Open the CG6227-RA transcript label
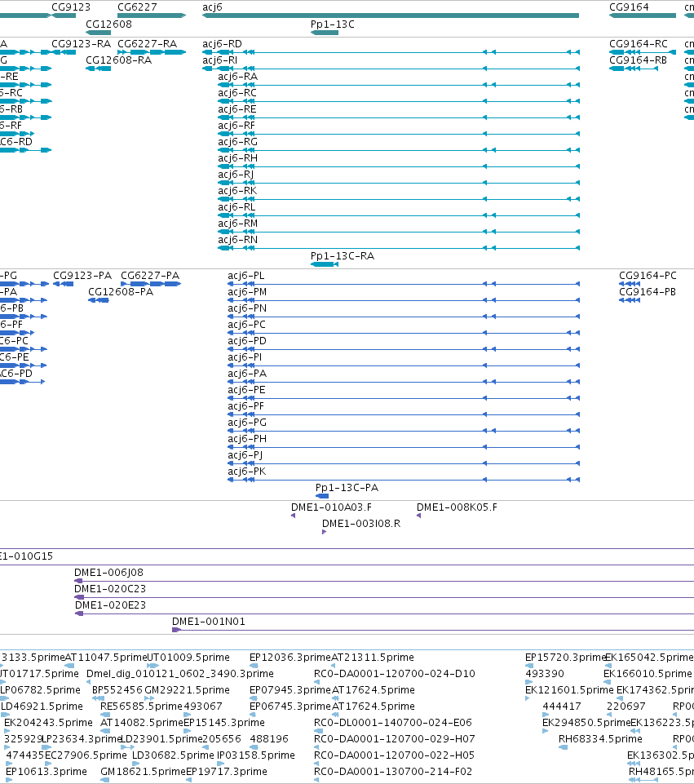This screenshot has width=694, height=784. click(147, 43)
